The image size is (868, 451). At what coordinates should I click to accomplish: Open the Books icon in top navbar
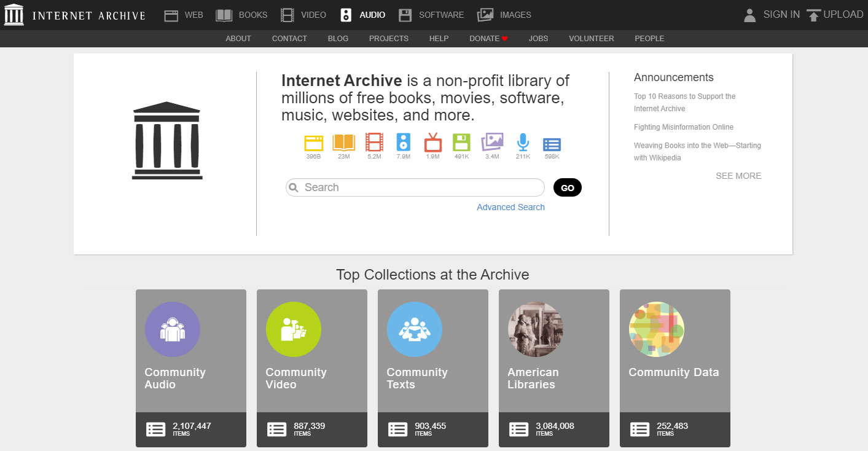pos(224,15)
